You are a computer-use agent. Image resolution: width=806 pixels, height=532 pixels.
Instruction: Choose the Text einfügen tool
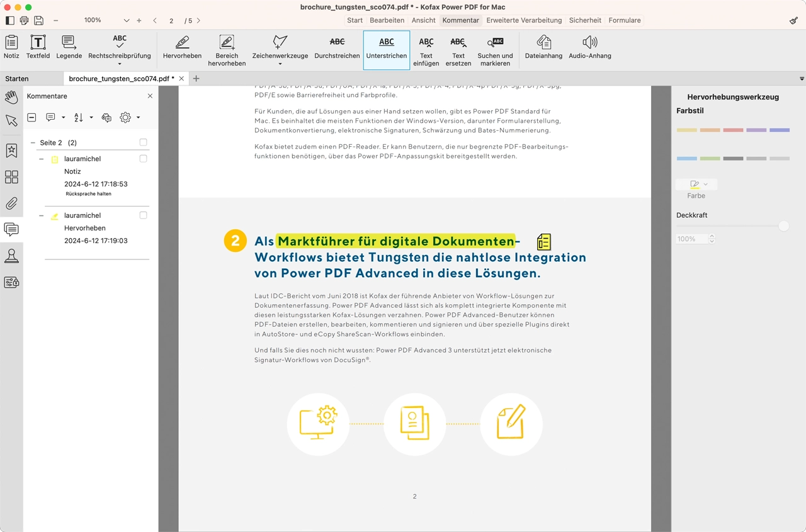coord(426,50)
